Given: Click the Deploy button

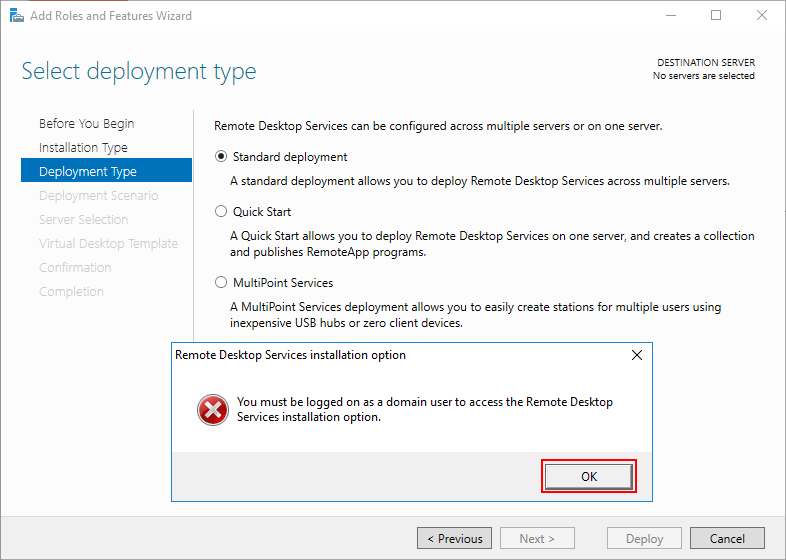Looking at the screenshot, I should [x=644, y=538].
